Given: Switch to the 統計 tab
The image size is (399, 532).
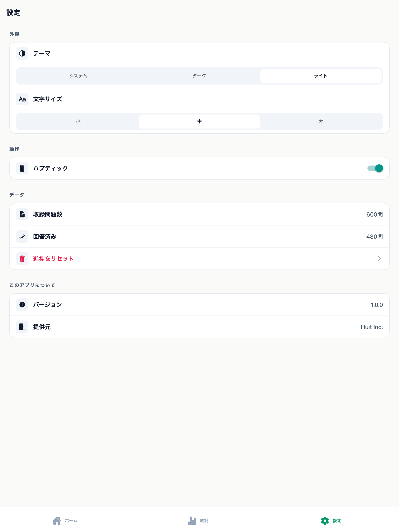Looking at the screenshot, I should click(198, 521).
